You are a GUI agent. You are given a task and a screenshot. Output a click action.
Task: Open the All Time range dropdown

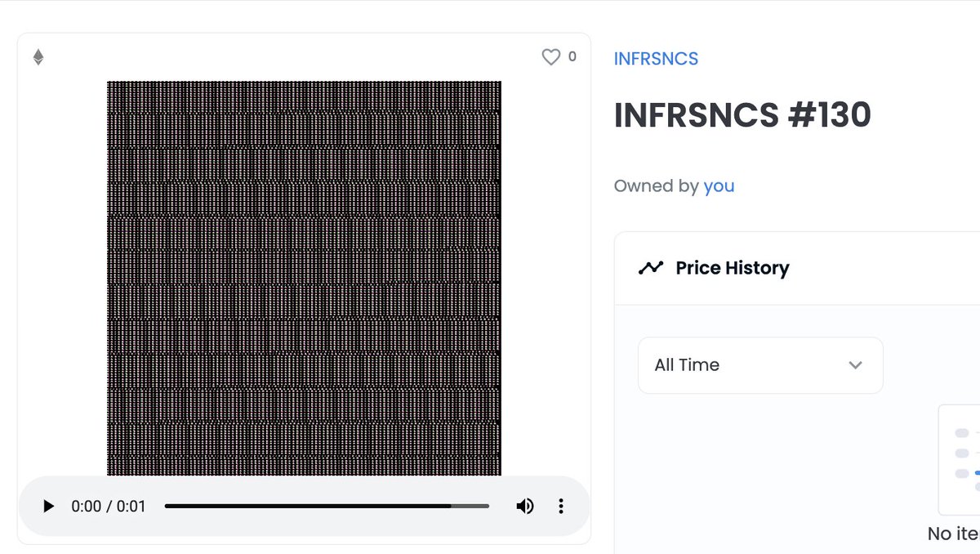(760, 365)
